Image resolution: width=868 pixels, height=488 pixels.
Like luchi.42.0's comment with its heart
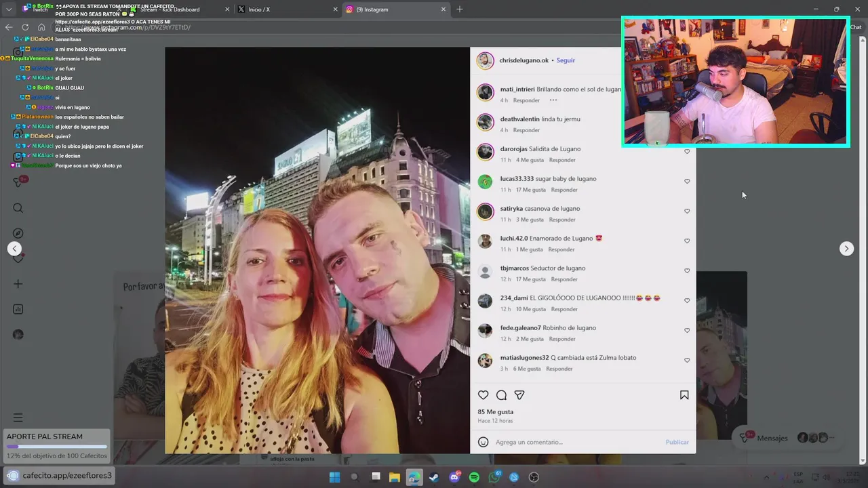click(x=687, y=241)
